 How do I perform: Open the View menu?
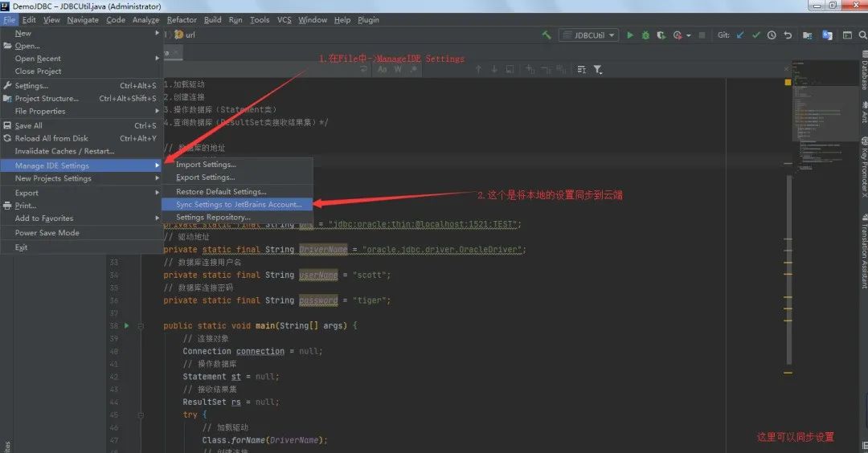[x=51, y=20]
